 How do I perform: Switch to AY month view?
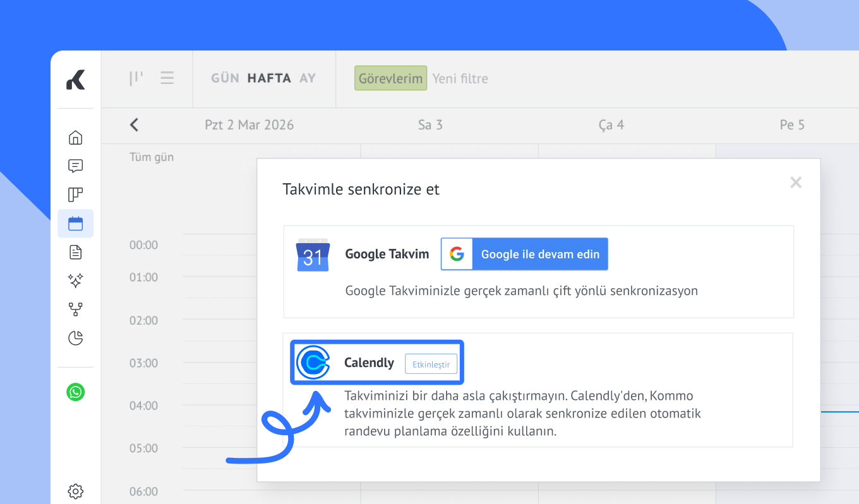tap(308, 78)
